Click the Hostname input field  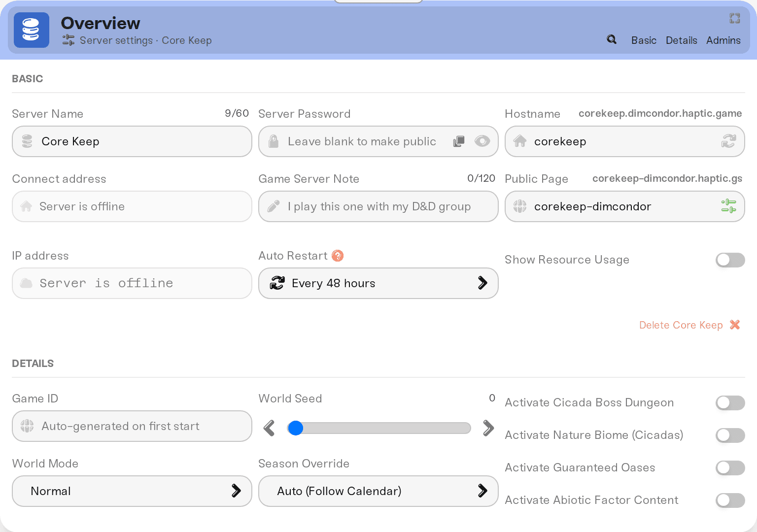[625, 141]
